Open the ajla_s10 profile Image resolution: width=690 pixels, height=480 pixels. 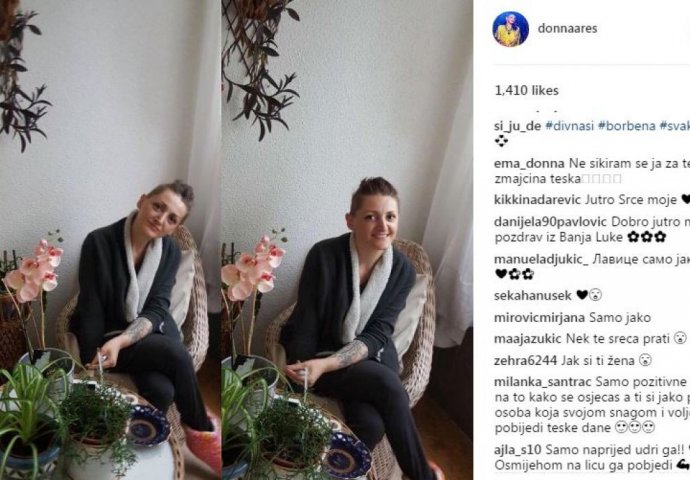(518, 450)
